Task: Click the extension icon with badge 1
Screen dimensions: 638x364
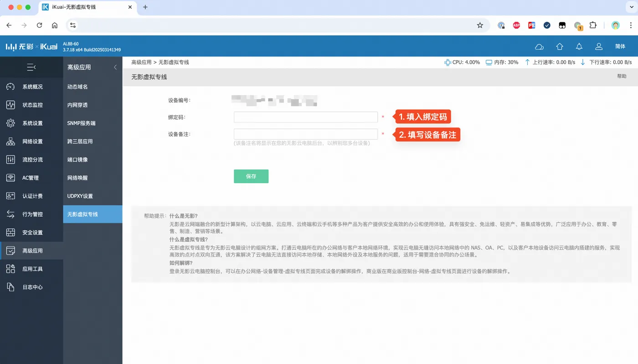Action: pos(578,26)
